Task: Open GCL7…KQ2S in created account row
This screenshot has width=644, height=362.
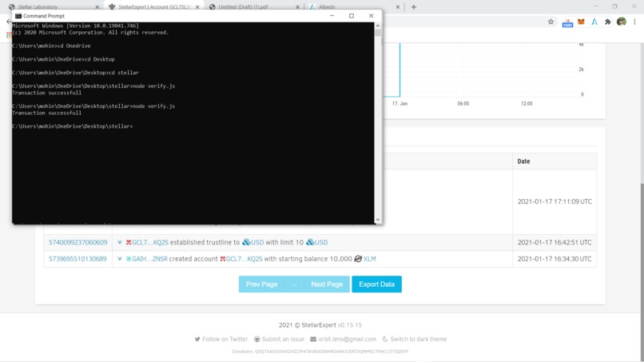Action: click(244, 259)
